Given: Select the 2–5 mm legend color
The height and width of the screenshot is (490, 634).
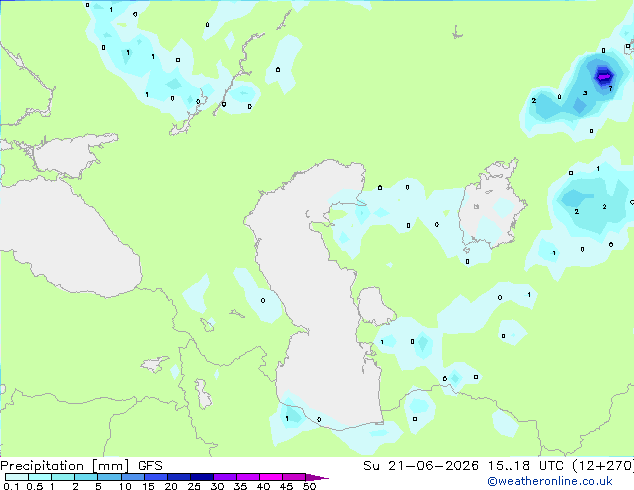Looking at the screenshot, I should point(86,477).
